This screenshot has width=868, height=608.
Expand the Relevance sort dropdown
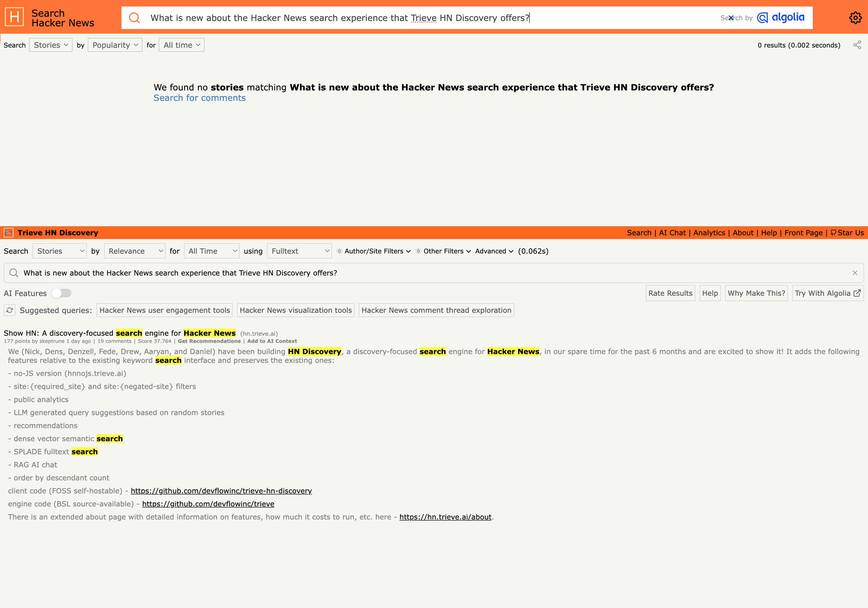(x=135, y=252)
